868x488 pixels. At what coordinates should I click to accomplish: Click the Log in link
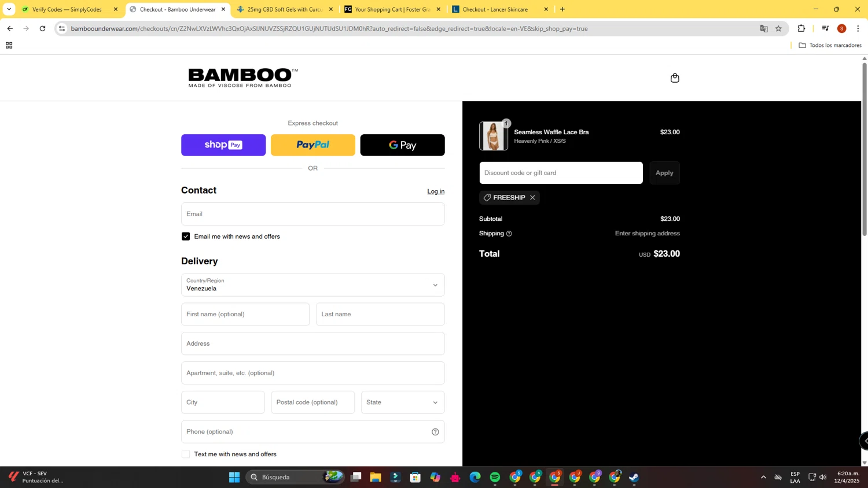(436, 191)
